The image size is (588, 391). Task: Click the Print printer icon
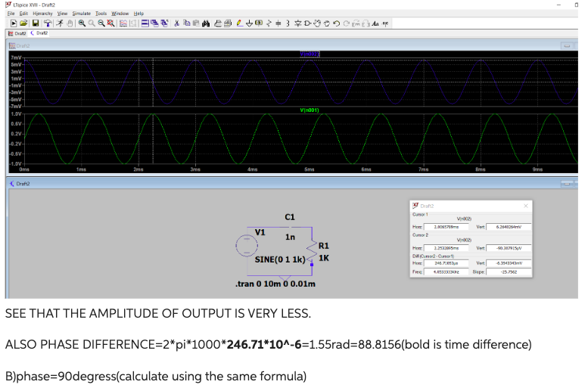click(x=228, y=23)
